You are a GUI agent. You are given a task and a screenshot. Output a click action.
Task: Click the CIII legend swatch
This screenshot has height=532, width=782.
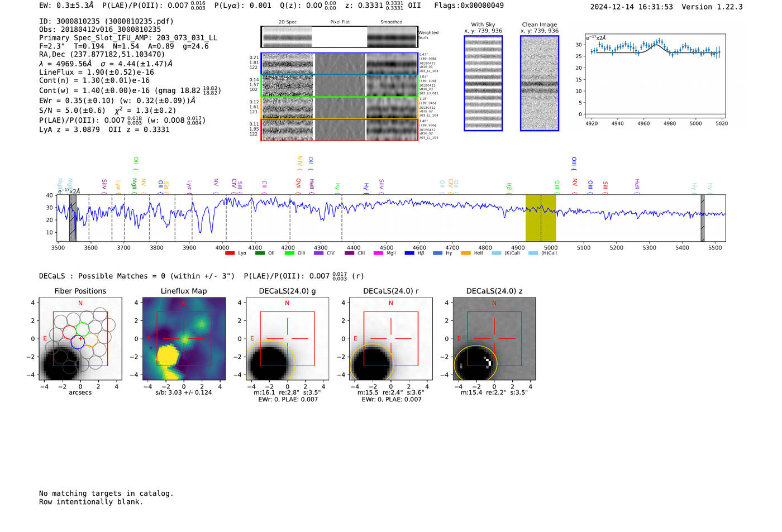coord(350,253)
